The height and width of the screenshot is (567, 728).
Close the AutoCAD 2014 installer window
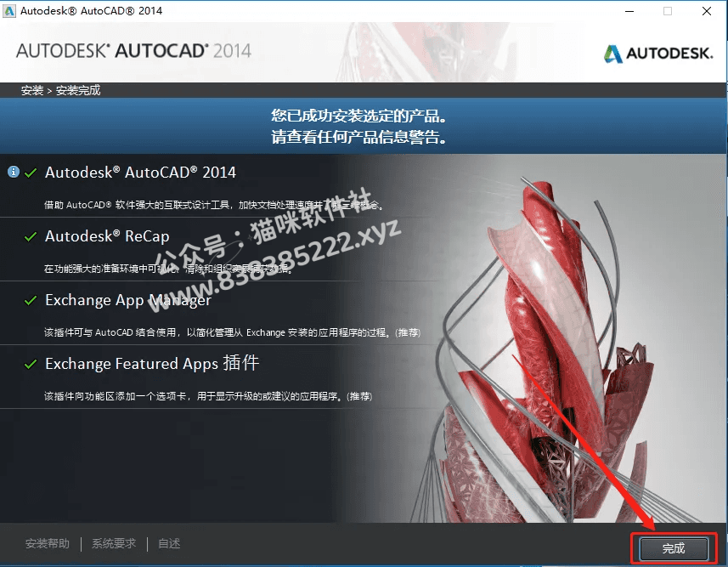707,11
